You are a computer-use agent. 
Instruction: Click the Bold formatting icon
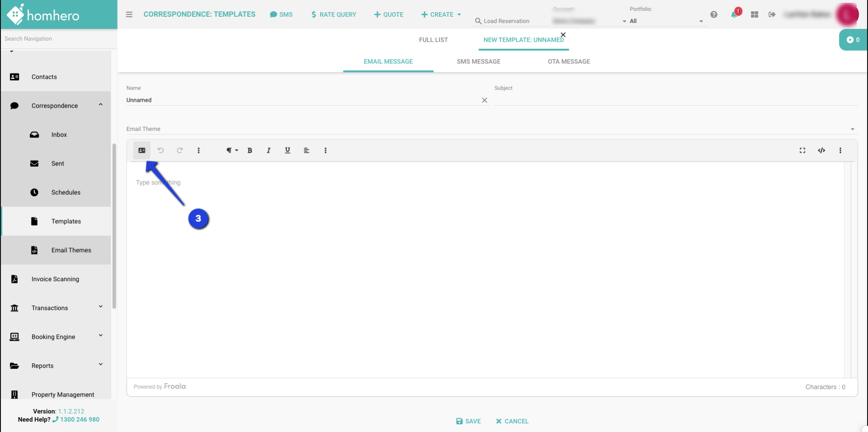click(250, 150)
